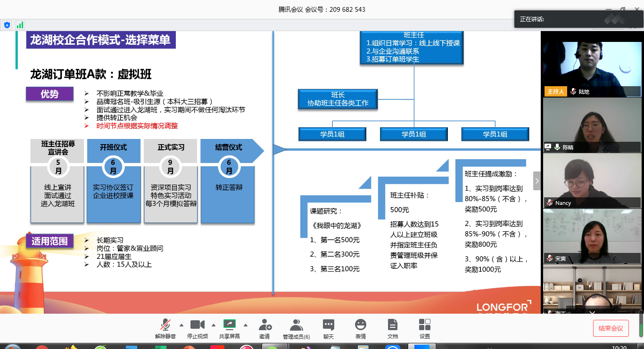Expand share options arrow beside 共享屏幕
Viewport: 644px width, 349px height.
[245, 325]
